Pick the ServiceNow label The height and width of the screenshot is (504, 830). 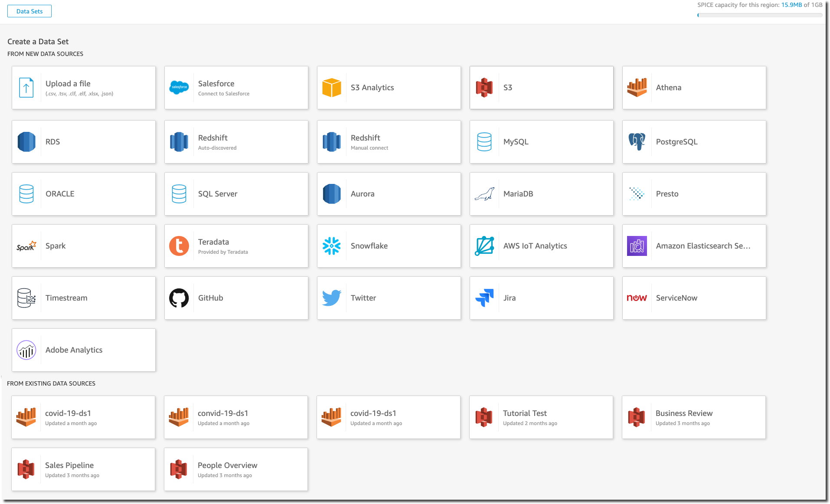677,298
